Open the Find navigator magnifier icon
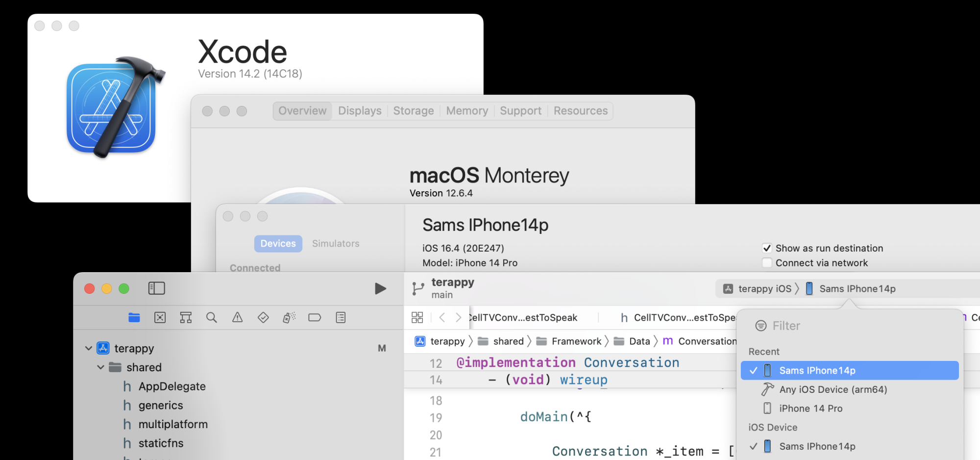The image size is (980, 460). point(212,318)
